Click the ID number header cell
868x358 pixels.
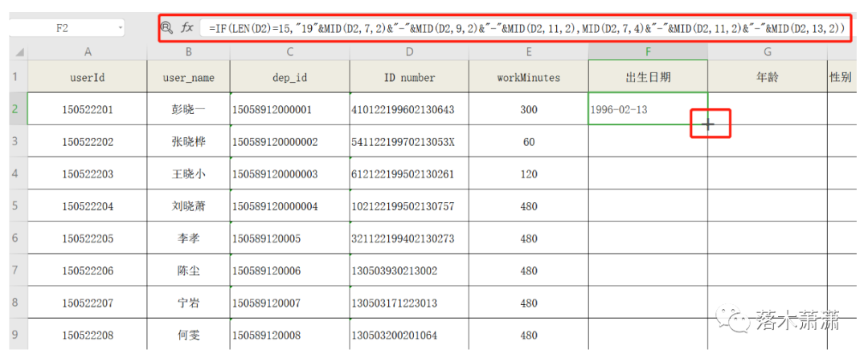[x=409, y=77]
